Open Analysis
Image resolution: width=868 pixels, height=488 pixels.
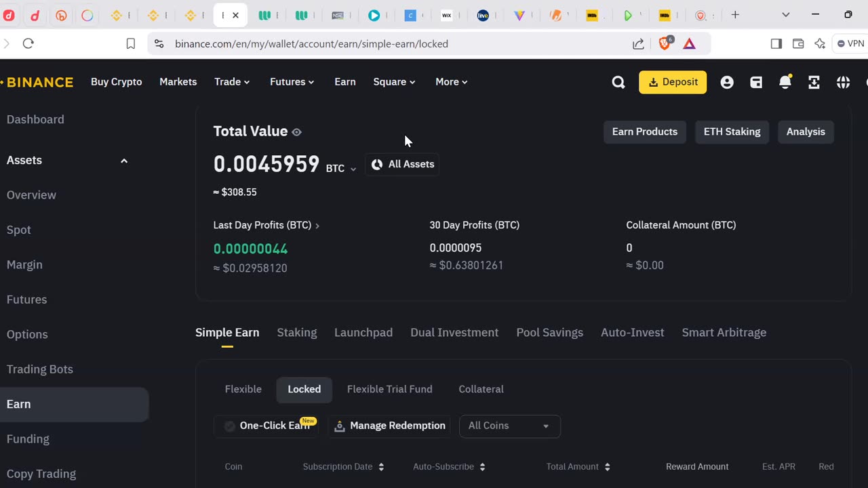click(806, 131)
